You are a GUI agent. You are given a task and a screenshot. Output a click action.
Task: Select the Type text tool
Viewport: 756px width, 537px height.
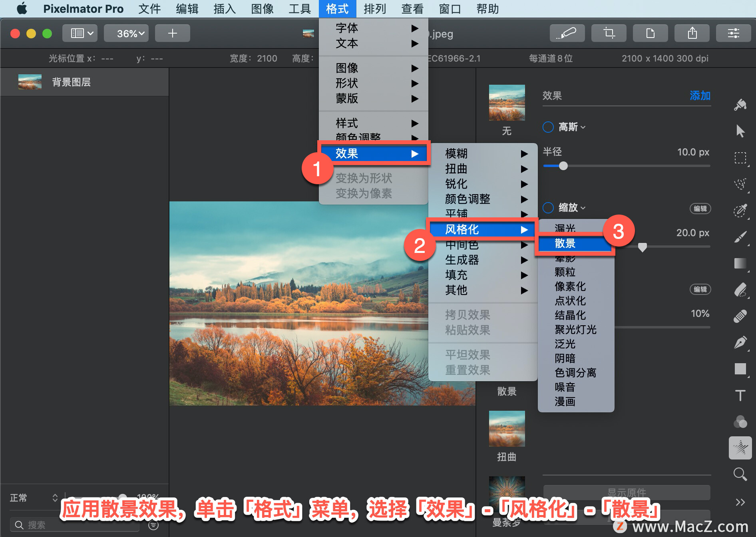(740, 395)
